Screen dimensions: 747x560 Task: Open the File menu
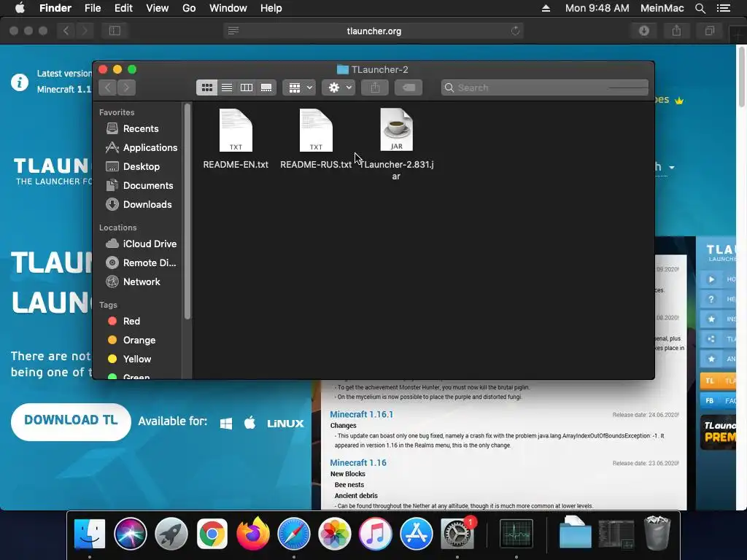click(x=93, y=8)
